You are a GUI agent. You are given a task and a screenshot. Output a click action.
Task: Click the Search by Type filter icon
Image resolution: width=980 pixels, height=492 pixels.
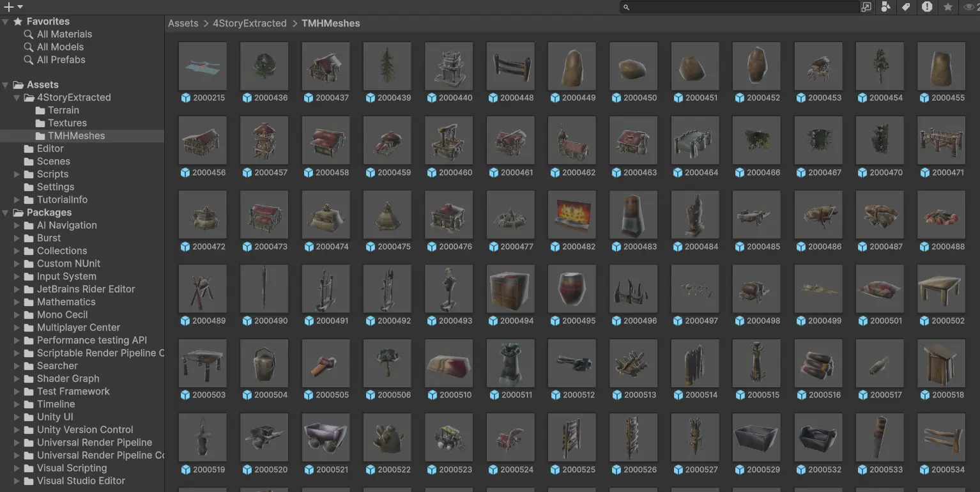pos(885,7)
